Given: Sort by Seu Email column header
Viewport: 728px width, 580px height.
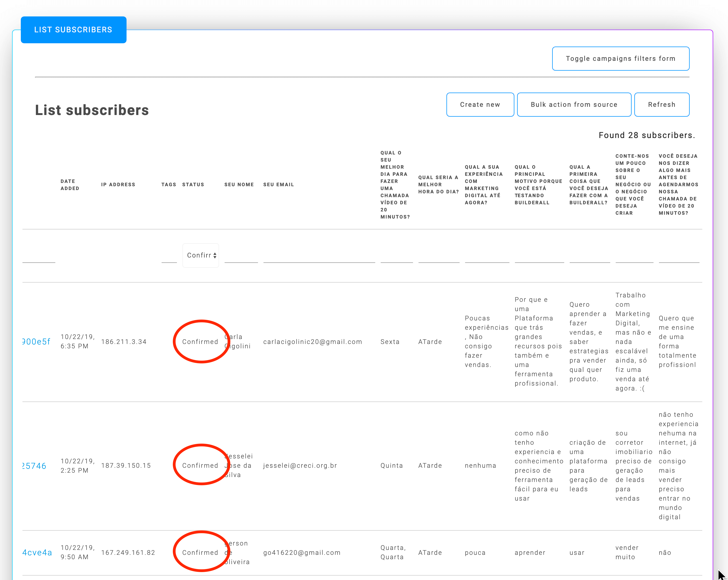Looking at the screenshot, I should [278, 185].
